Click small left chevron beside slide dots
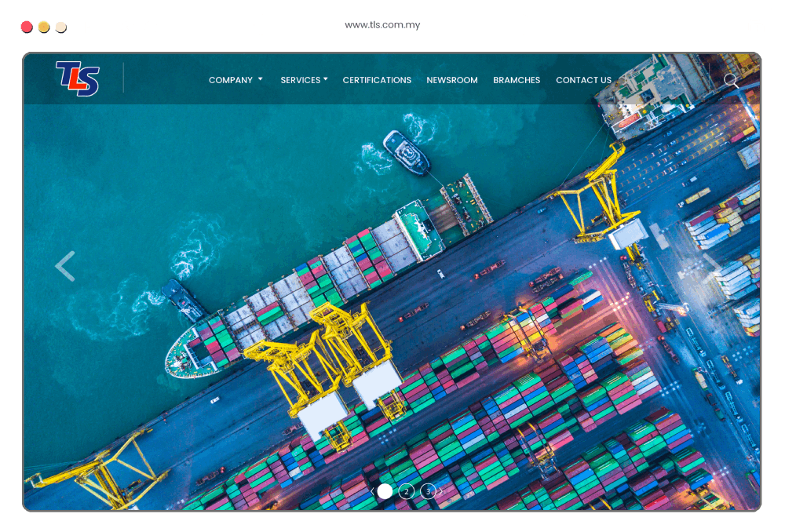The image size is (785, 532). (x=372, y=491)
